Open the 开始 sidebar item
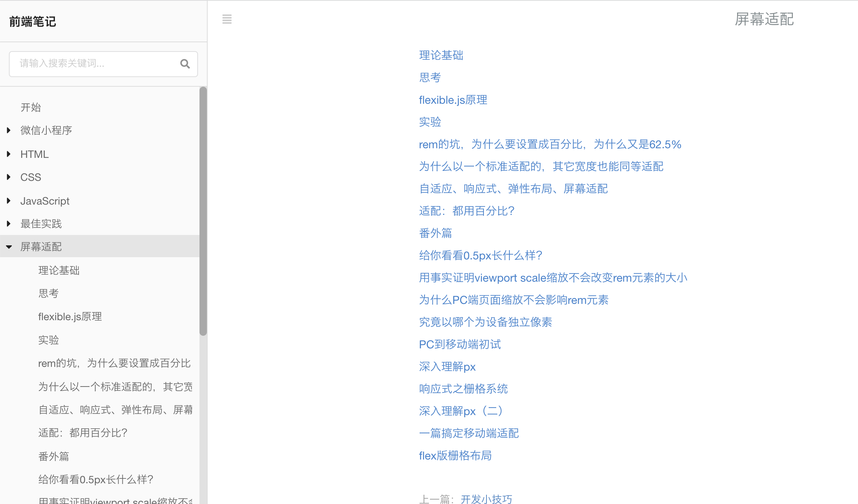 pyautogui.click(x=31, y=107)
